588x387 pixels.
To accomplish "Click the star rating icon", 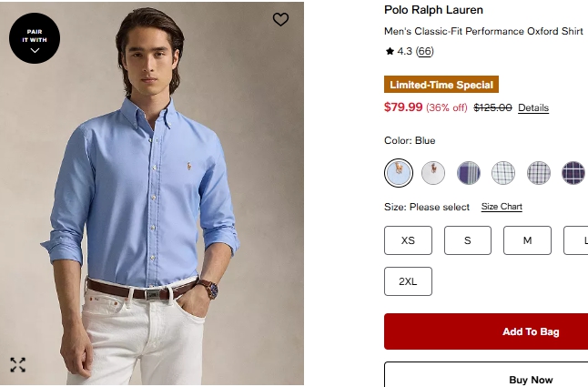I will pyautogui.click(x=390, y=52).
